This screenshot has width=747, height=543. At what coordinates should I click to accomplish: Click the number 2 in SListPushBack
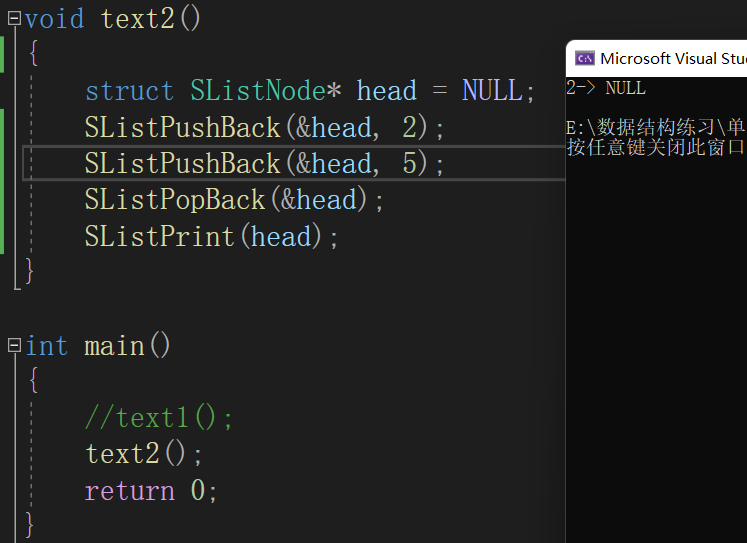coord(409,127)
